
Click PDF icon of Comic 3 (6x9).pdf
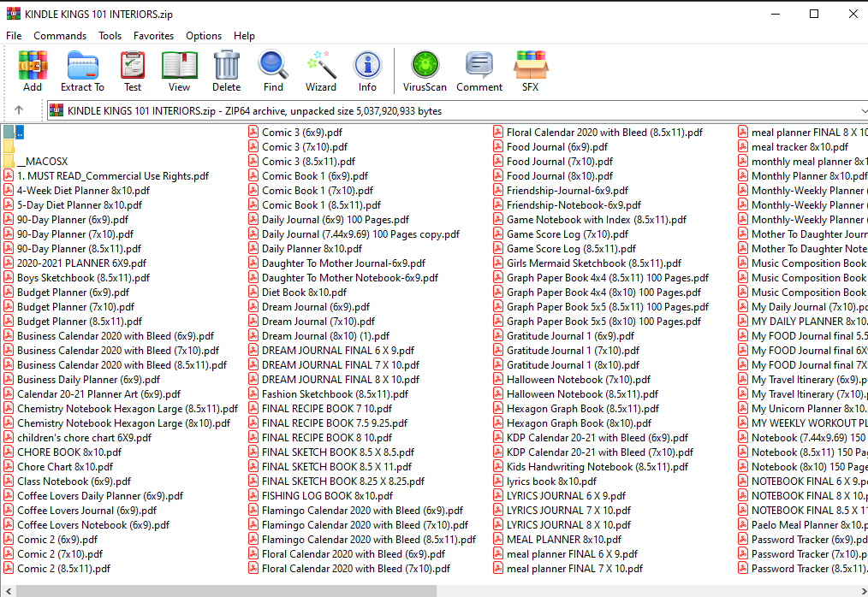[253, 133]
